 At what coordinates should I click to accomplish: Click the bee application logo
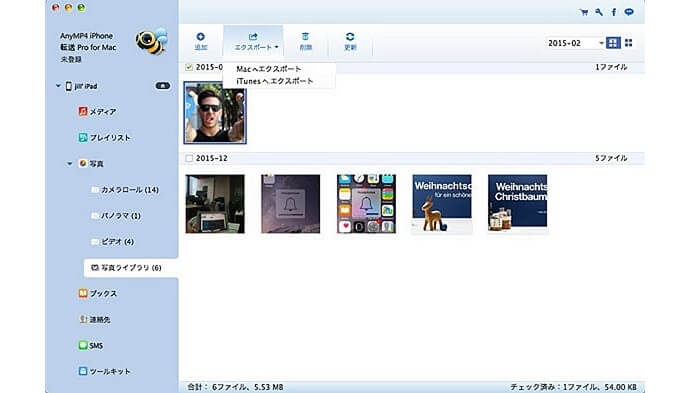[x=152, y=42]
